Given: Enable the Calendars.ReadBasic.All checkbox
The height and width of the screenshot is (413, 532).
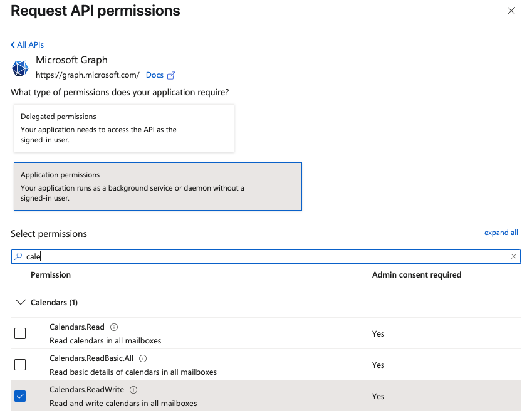Looking at the screenshot, I should pos(20,365).
